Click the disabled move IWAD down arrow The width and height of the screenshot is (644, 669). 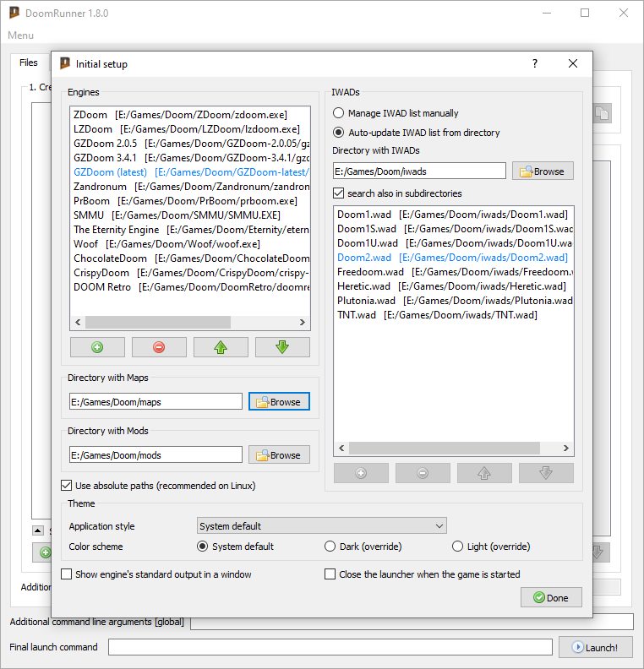coord(546,473)
